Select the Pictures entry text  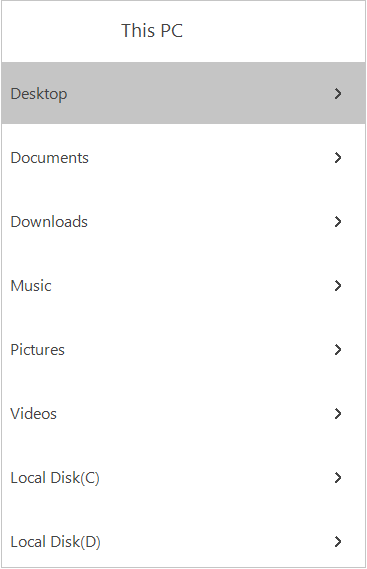[37, 350]
